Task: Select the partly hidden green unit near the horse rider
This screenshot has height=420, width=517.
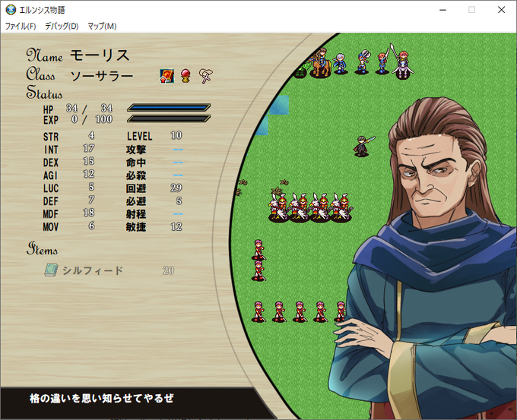Action: [x=301, y=71]
